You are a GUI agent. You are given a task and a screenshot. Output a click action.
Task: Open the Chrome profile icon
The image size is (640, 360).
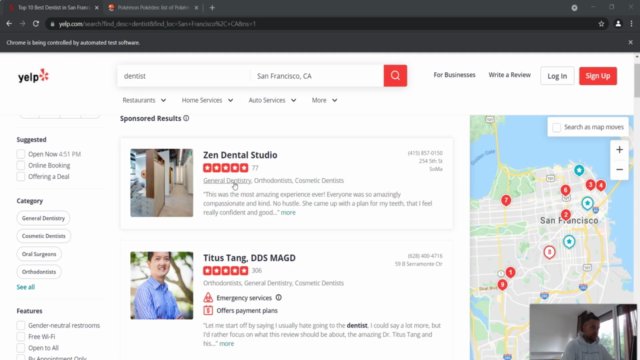click(618, 24)
